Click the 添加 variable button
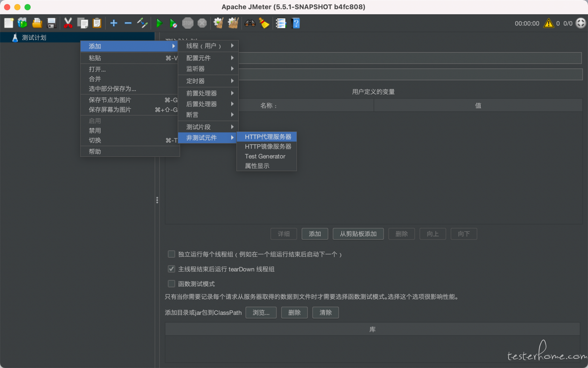Image resolution: width=588 pixels, height=368 pixels. coord(315,234)
